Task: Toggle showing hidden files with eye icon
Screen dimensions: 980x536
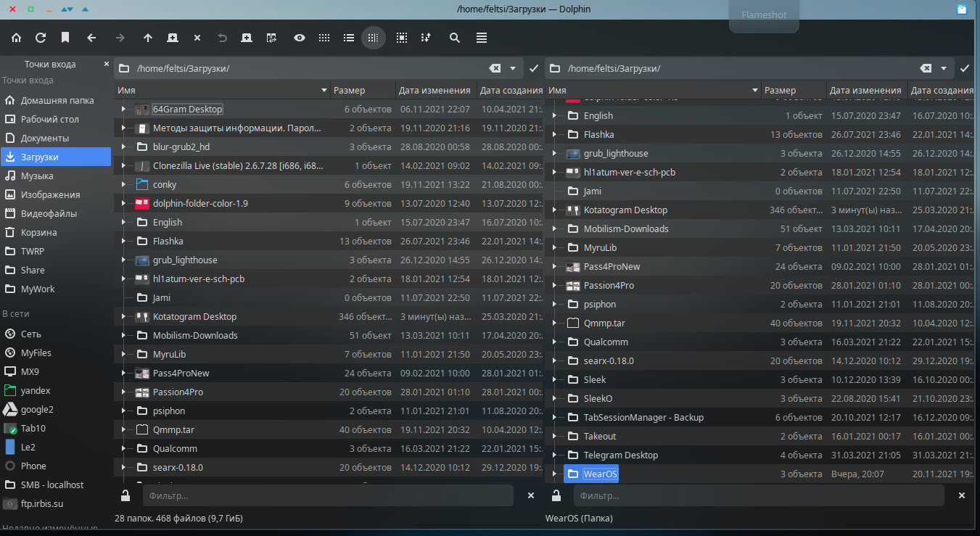Action: coord(299,38)
